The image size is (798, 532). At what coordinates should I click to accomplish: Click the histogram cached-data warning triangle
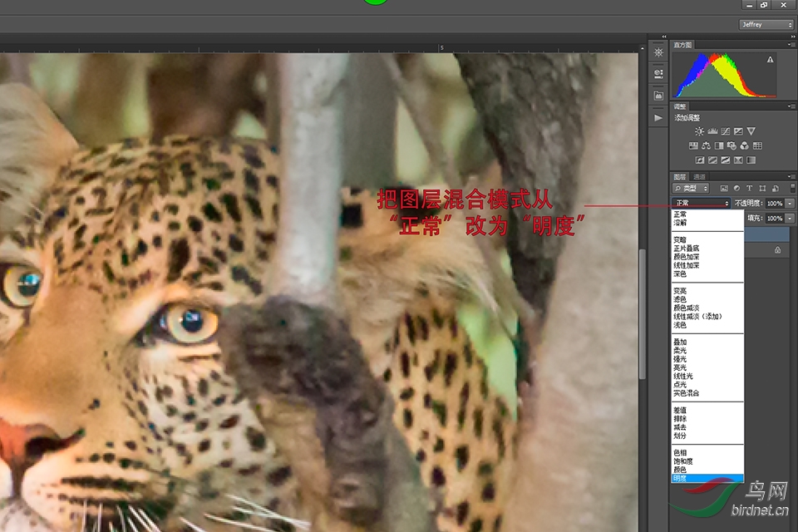(x=770, y=60)
